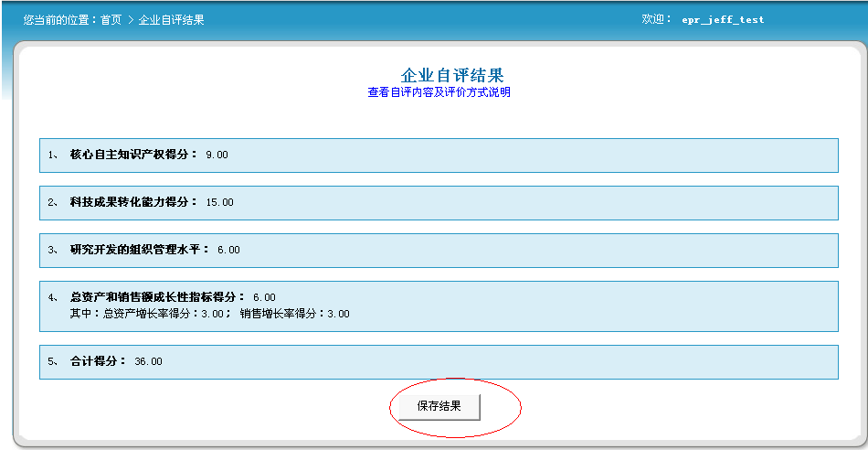Select the 研究开发的组织管理水平 row label
The width and height of the screenshot is (868, 450).
[139, 250]
